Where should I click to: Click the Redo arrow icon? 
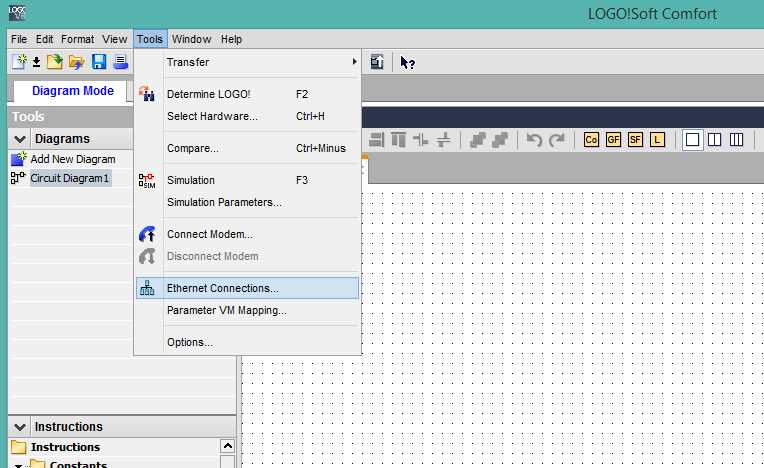(x=556, y=140)
